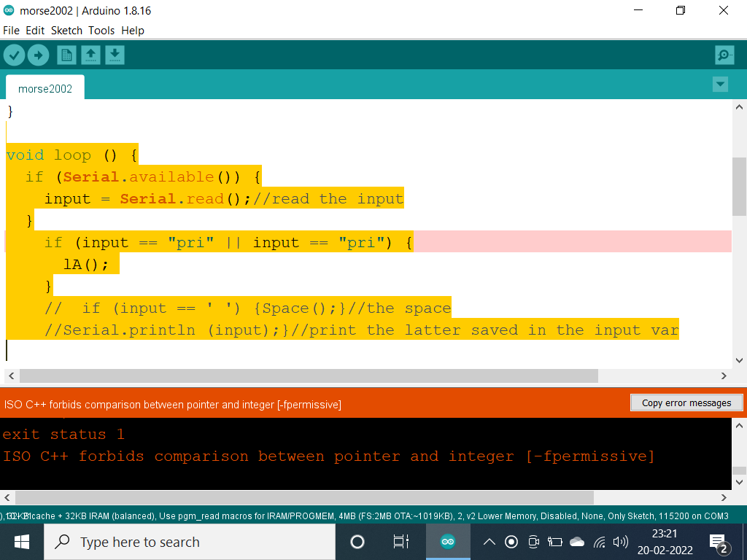Open the Sketch menu
Screen dimensions: 747x560
coord(66,31)
